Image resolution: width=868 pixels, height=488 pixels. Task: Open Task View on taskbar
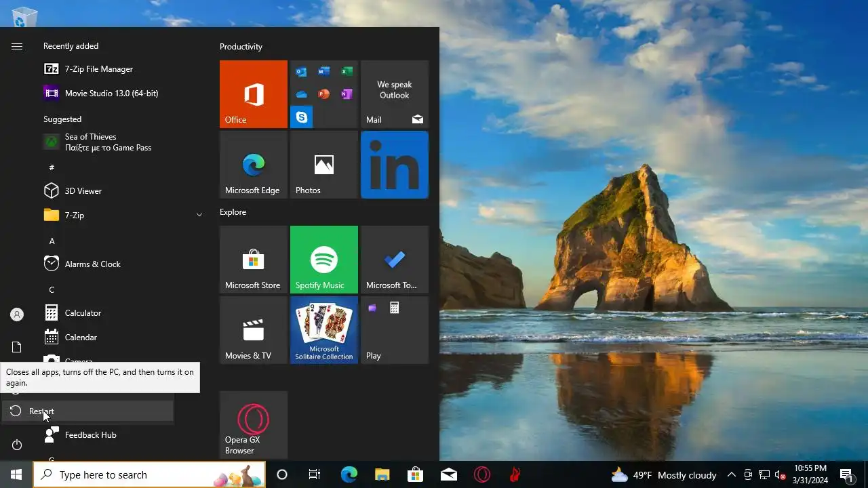(315, 475)
